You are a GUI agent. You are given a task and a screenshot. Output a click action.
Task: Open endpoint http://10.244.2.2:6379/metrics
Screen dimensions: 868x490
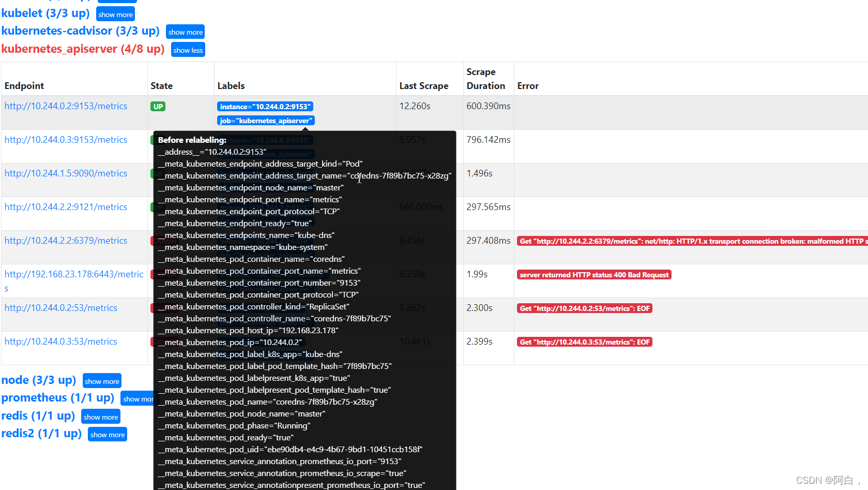[66, 241]
